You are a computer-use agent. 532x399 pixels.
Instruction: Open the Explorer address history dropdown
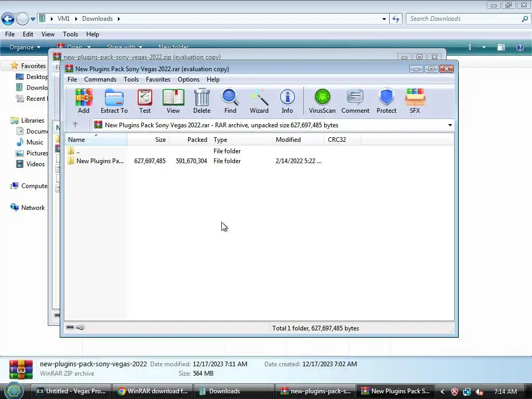click(x=384, y=19)
